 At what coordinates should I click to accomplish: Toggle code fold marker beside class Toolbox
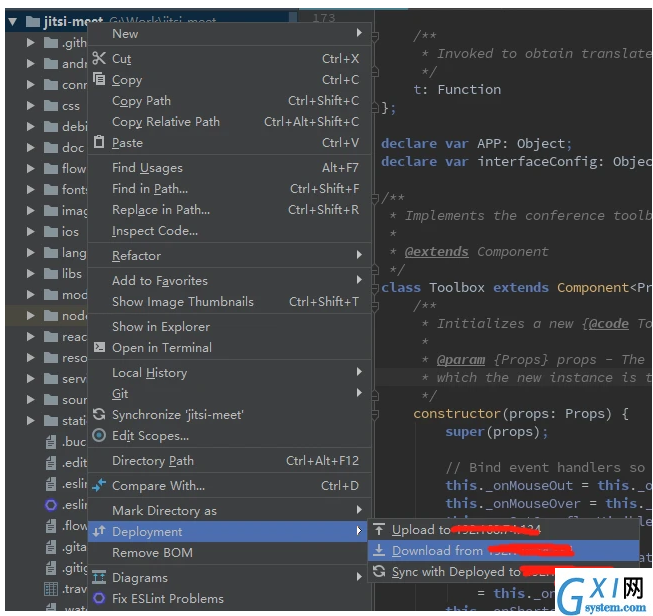coord(375,287)
